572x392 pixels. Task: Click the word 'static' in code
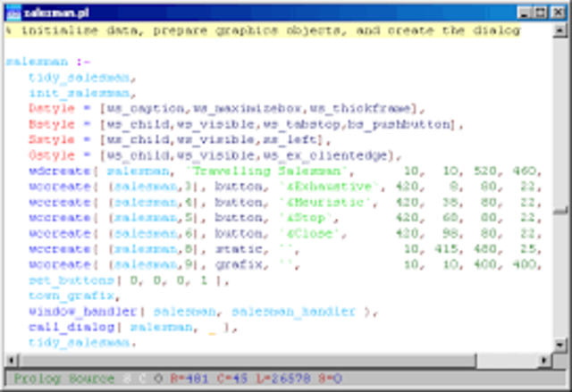(239, 249)
